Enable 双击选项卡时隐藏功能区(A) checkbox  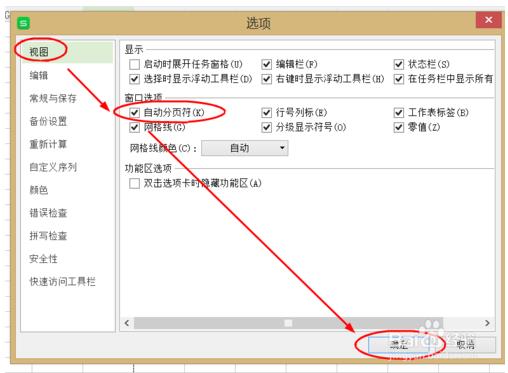(x=134, y=183)
